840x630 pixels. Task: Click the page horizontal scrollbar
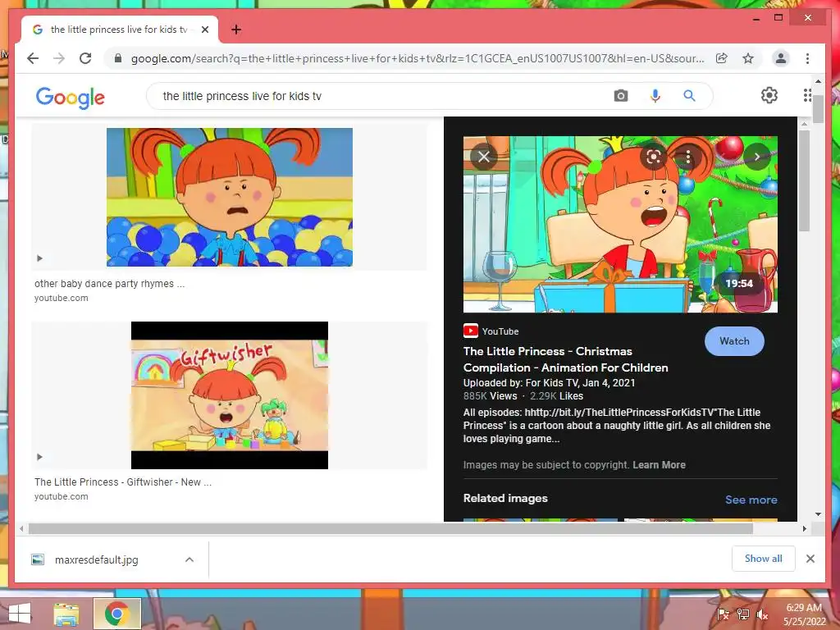pos(390,529)
